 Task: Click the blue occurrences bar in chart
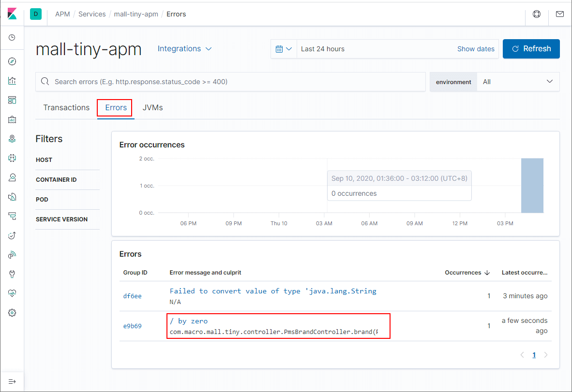(x=532, y=186)
